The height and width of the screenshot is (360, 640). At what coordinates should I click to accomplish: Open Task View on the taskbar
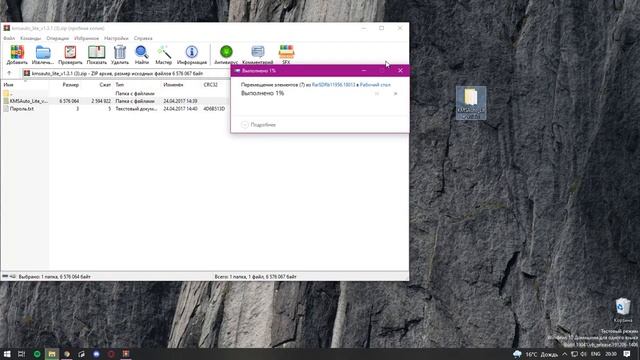pos(22,354)
